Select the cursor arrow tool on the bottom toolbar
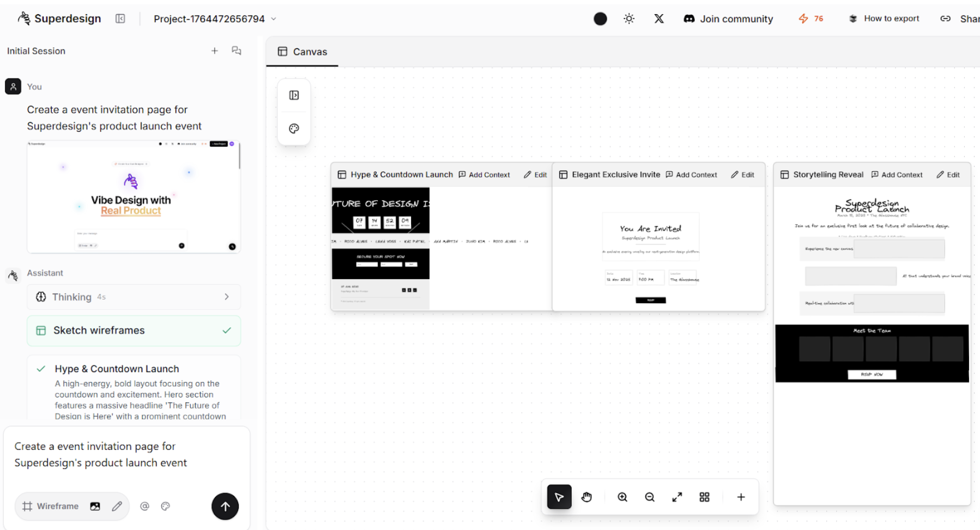 559,497
